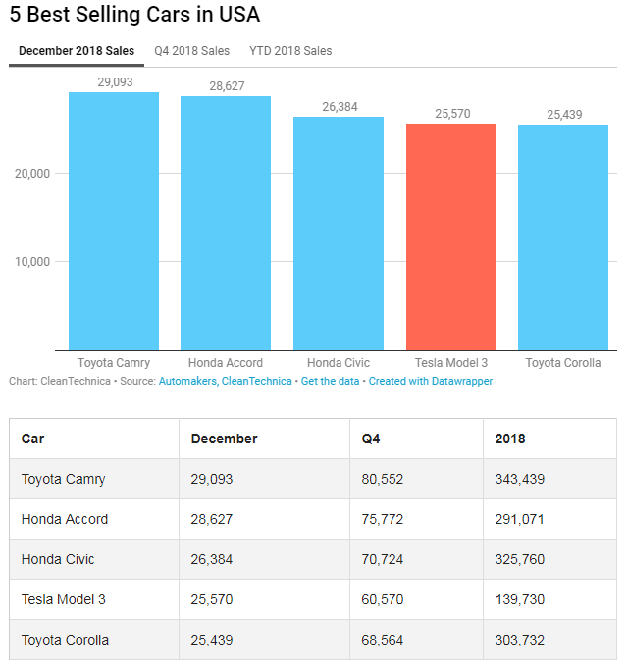Select the December 2018 Sales tab

click(77, 51)
